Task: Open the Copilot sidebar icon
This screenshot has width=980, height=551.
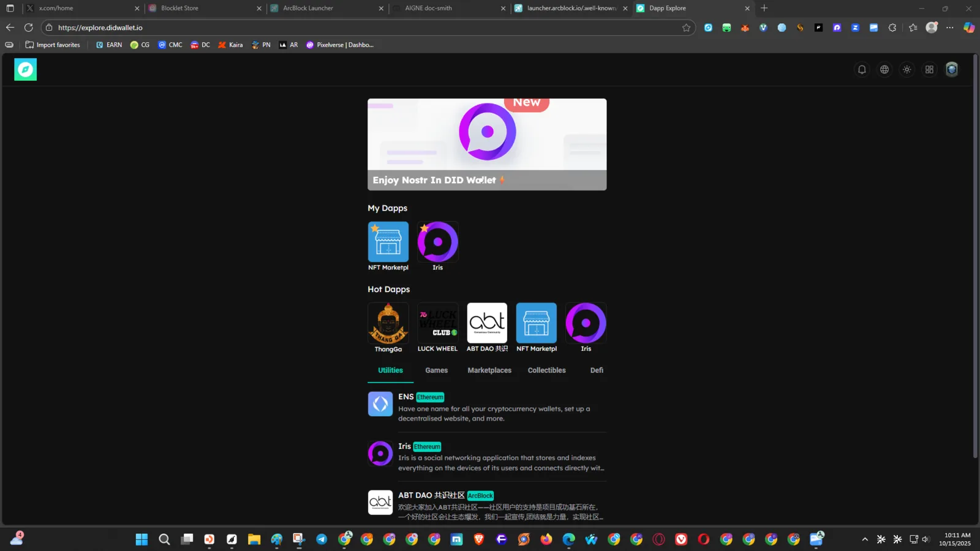Action: point(969,28)
